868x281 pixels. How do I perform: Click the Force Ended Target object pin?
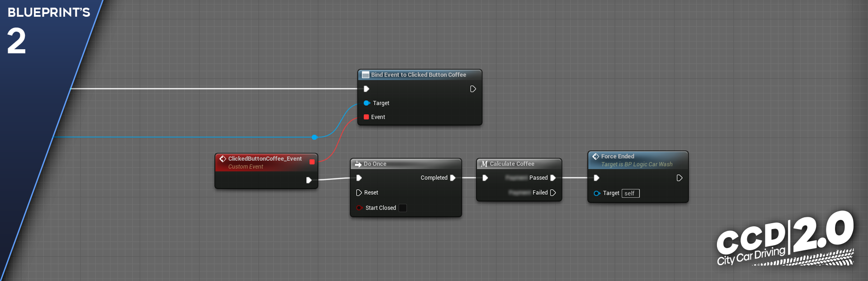tap(597, 193)
